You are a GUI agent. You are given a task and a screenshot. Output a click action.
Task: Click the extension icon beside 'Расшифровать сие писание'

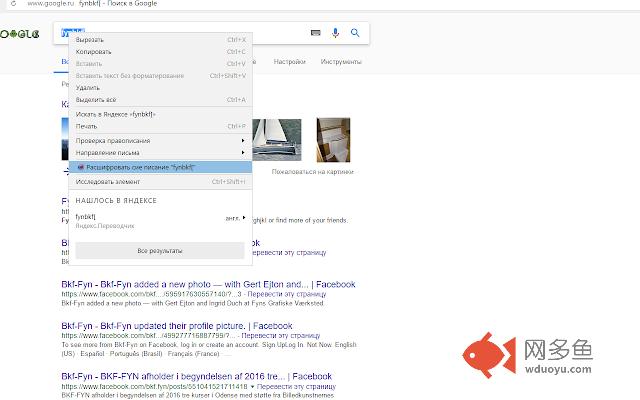(x=80, y=167)
